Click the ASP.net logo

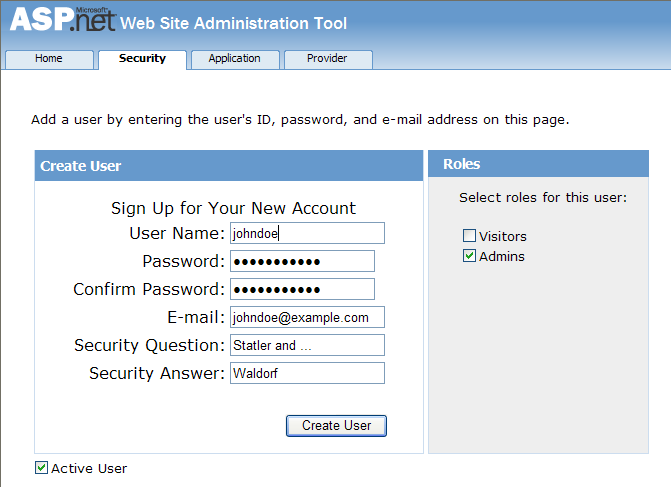tap(62, 21)
